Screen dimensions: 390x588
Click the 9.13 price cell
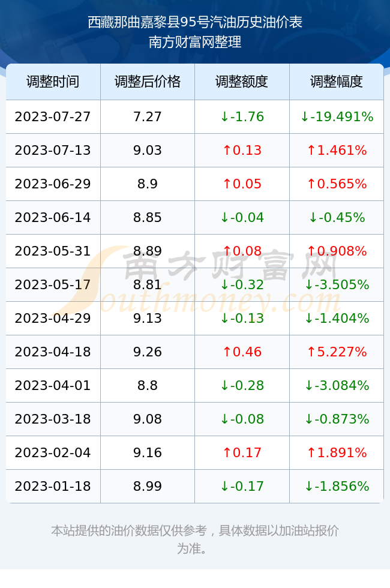point(148,319)
